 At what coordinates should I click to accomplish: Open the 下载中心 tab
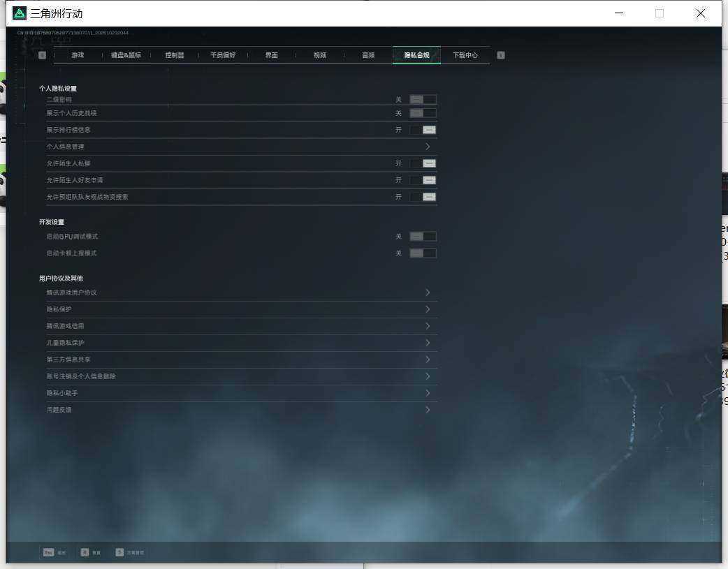tap(465, 55)
